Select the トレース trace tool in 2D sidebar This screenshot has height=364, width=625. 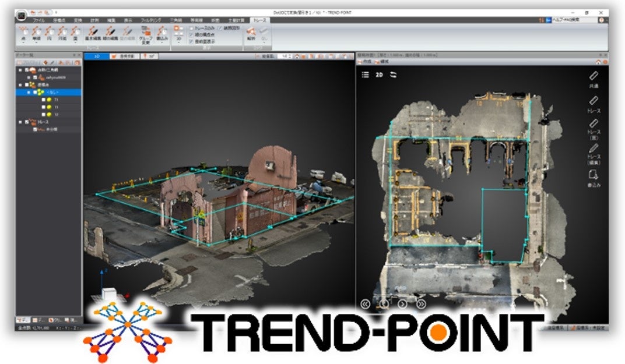point(594,104)
